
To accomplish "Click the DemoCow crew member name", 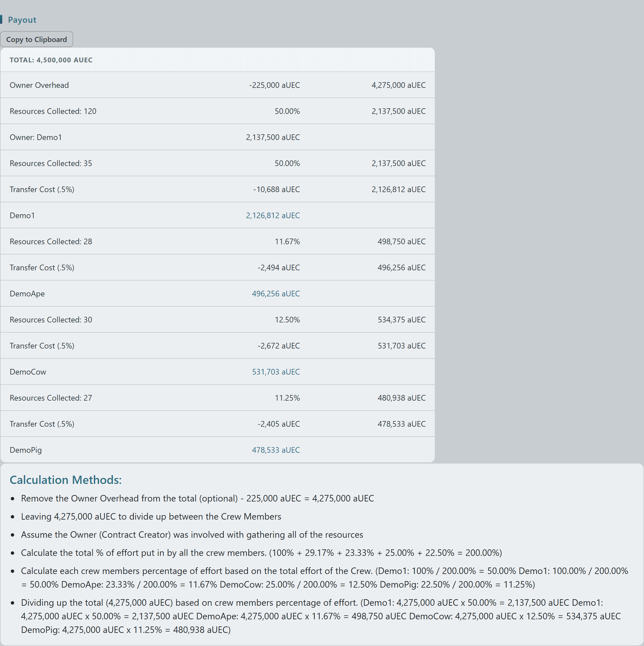I will 28,372.
